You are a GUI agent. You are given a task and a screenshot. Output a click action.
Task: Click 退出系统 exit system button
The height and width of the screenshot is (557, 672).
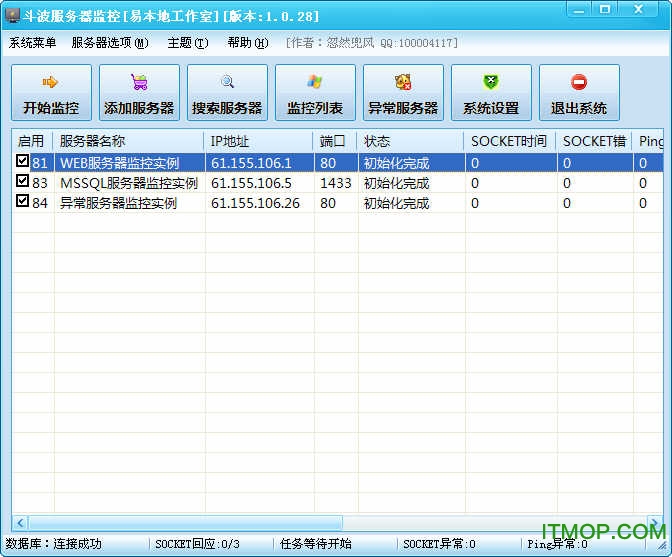point(579,93)
